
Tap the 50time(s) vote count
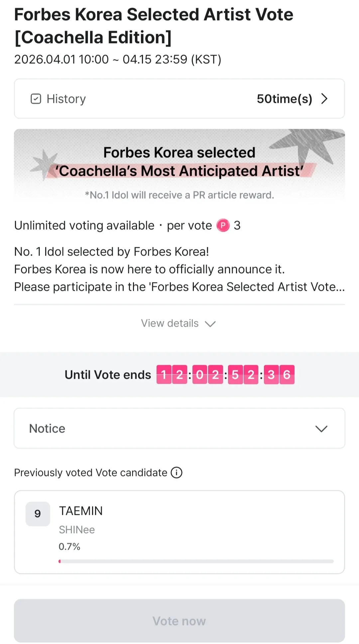(x=284, y=99)
